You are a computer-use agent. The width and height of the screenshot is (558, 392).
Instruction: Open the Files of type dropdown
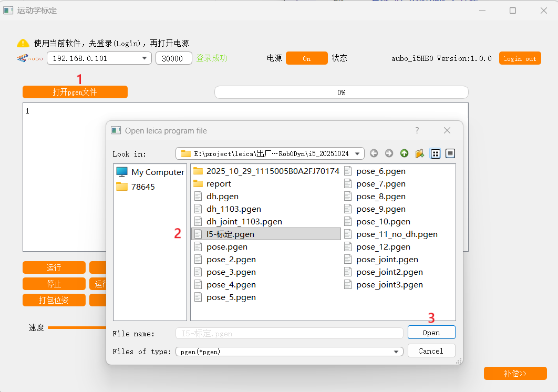pos(395,352)
